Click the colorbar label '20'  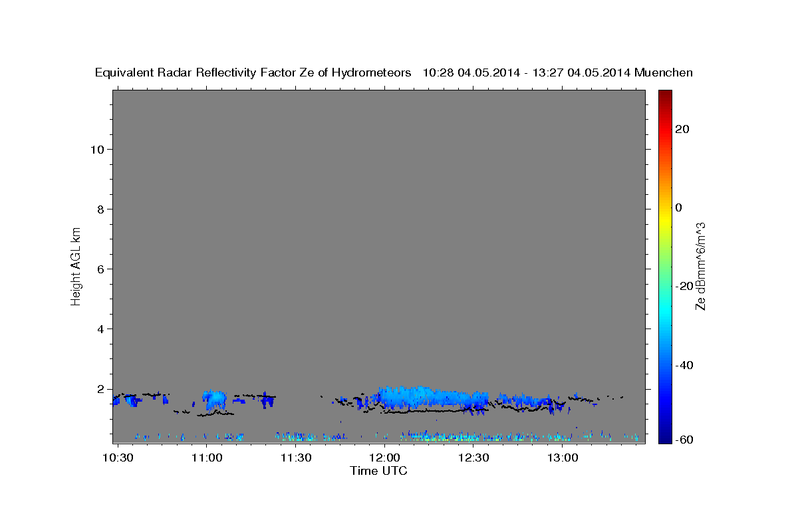(683, 129)
